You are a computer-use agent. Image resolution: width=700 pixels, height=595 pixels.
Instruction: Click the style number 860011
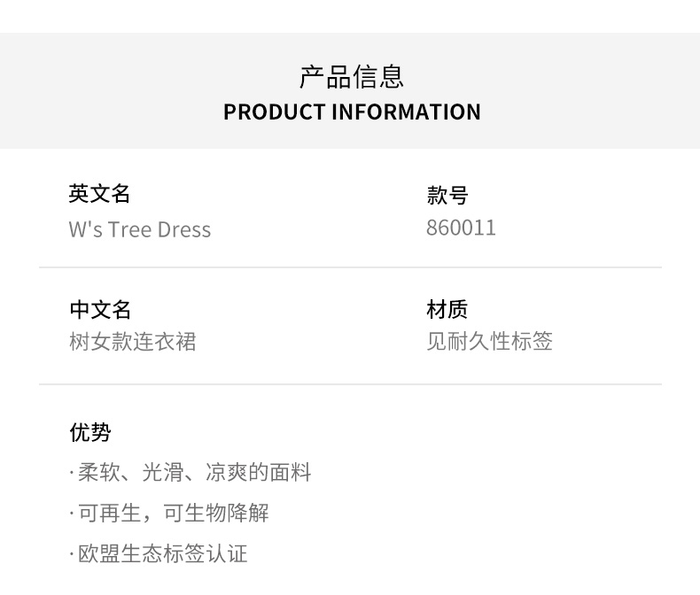coord(461,228)
